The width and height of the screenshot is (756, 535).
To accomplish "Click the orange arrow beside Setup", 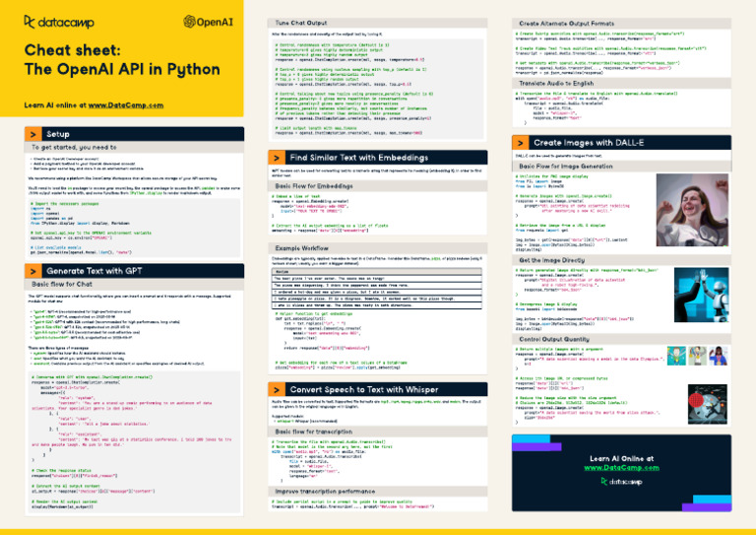I will point(33,134).
